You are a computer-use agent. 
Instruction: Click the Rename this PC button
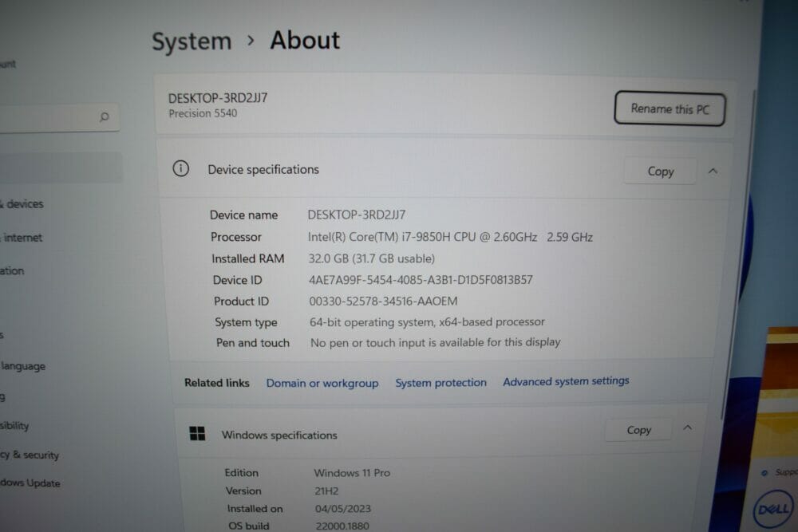click(670, 108)
